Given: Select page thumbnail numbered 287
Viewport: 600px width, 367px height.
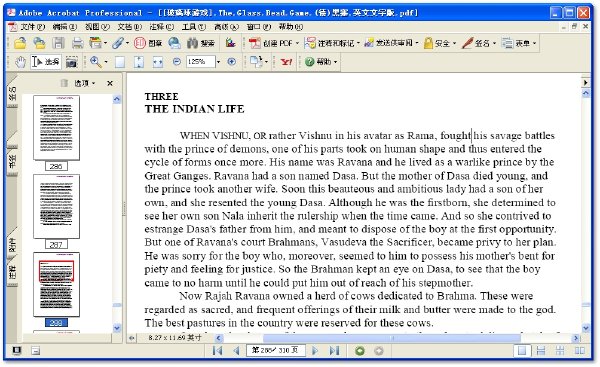Looking at the screenshot, I should pos(56,207).
